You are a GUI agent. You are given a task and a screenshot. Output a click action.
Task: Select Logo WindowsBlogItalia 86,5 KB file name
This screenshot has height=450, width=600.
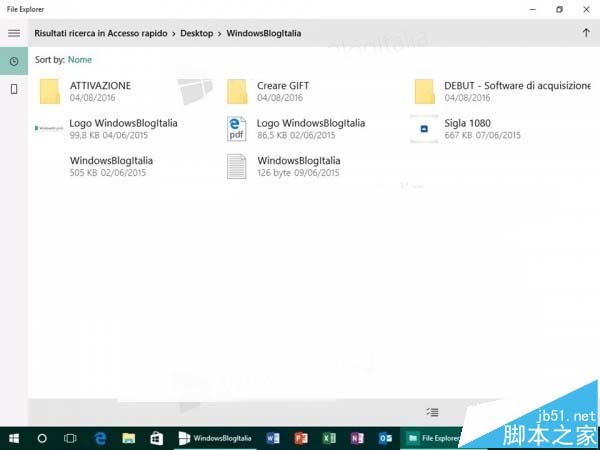tap(311, 123)
